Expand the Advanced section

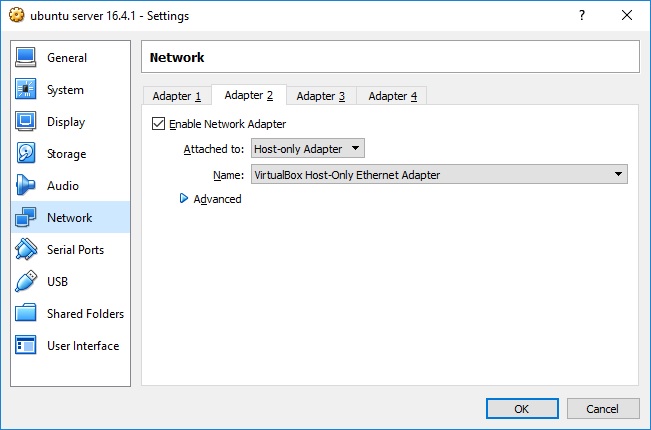pos(184,199)
